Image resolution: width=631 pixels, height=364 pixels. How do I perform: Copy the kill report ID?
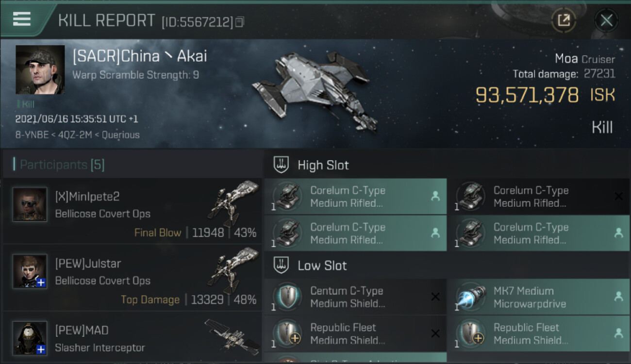[x=239, y=22]
